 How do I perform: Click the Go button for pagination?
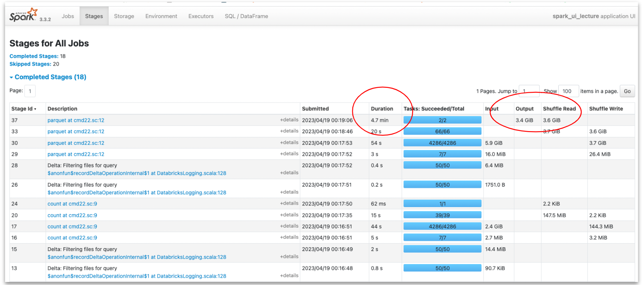coord(627,91)
